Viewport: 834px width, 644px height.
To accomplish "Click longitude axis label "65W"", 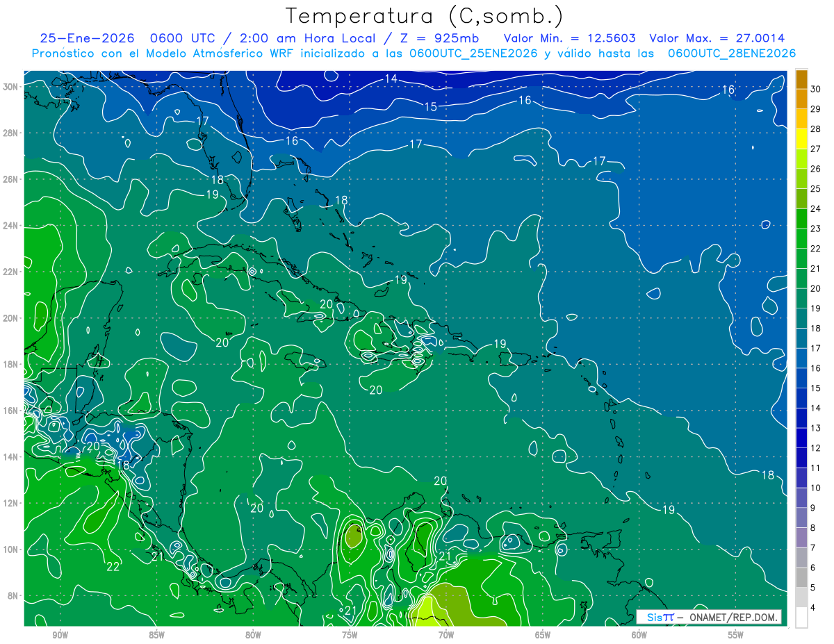I will [543, 635].
